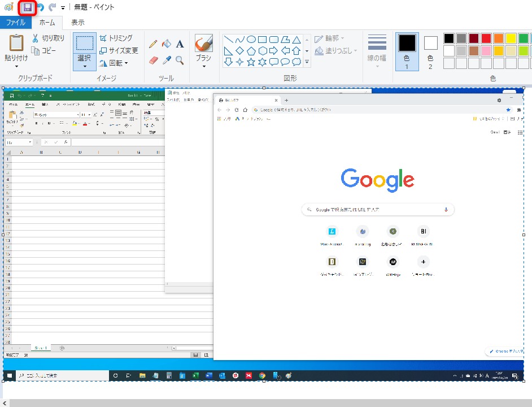Select the Magnifier tool

[180, 60]
